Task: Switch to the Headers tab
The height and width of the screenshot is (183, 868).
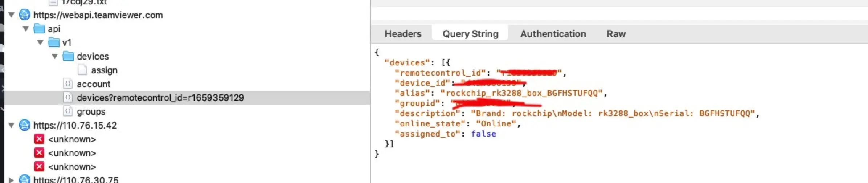Action: click(403, 34)
